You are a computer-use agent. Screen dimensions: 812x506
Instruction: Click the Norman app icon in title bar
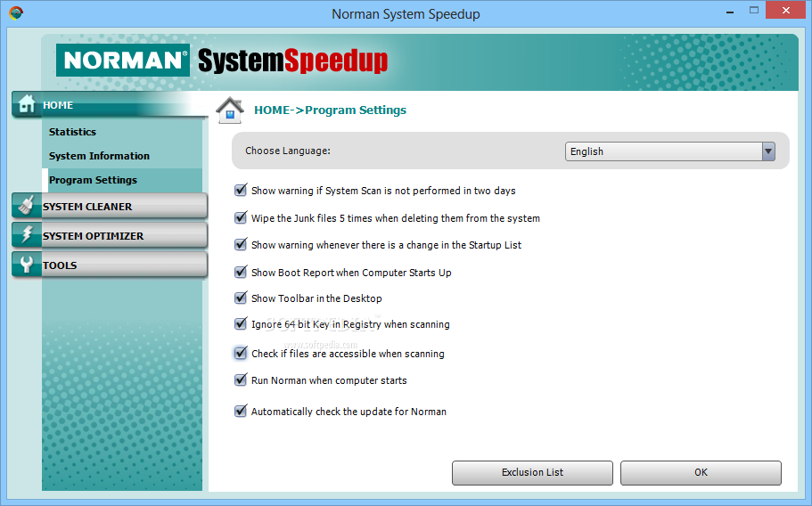(16, 13)
